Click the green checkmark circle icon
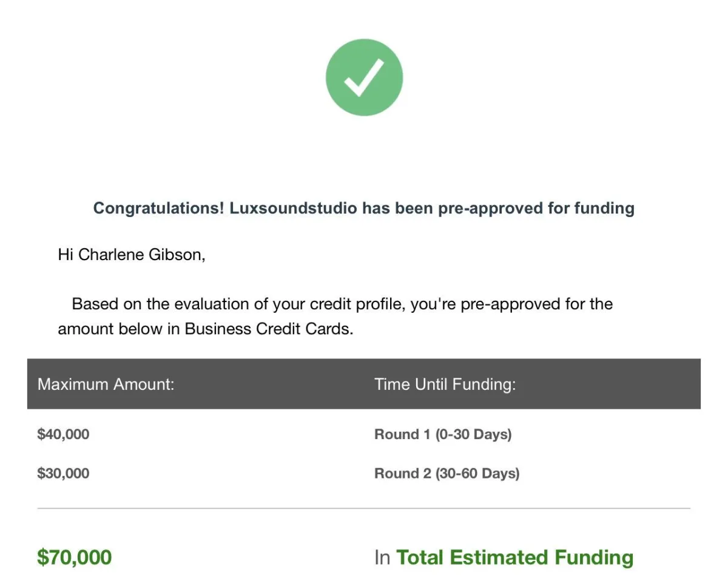 [x=364, y=77]
